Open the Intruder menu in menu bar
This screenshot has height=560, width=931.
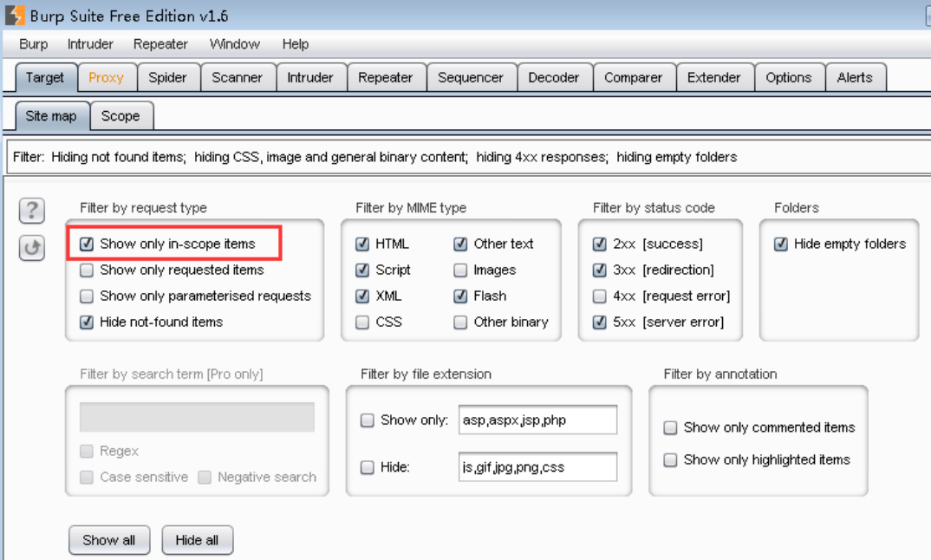click(90, 44)
